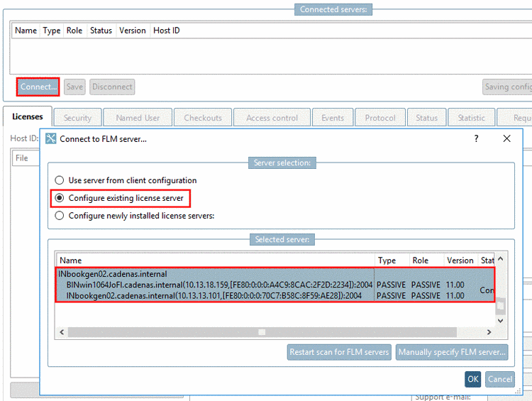Viewport: 532px width, 401px height.
Task: Click the Cancel button
Action: 500,379
